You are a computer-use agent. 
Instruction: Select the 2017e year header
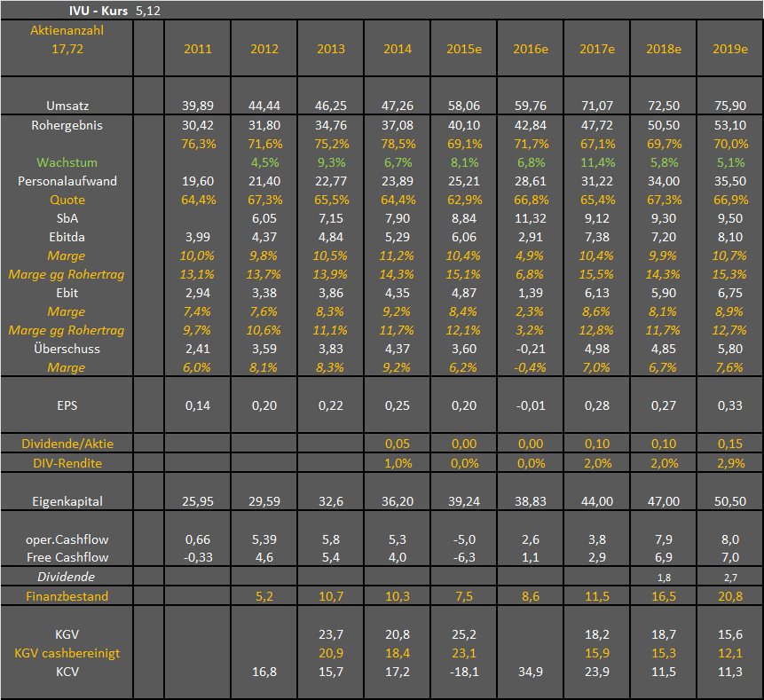click(x=597, y=49)
